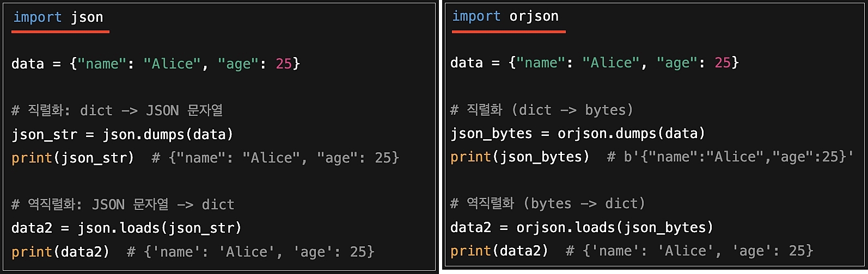Click the comment '# 직렬화: dict -> JSON 문자열'
868x274 pixels.
(117, 111)
